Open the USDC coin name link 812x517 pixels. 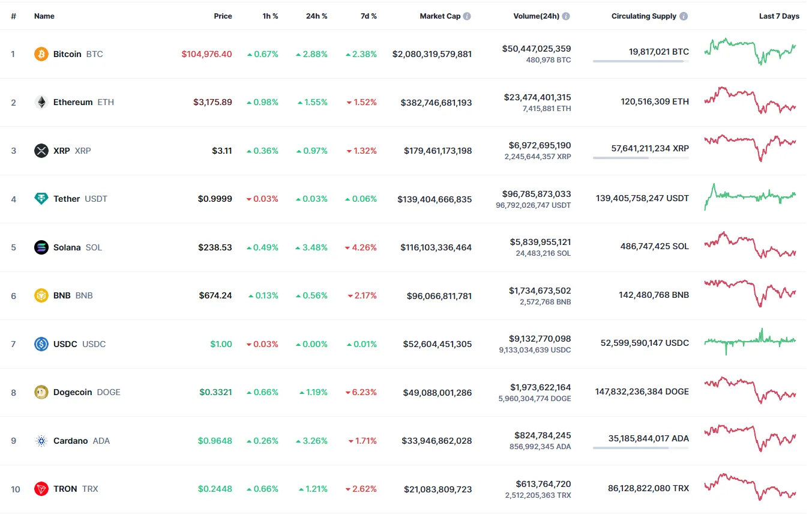point(65,344)
